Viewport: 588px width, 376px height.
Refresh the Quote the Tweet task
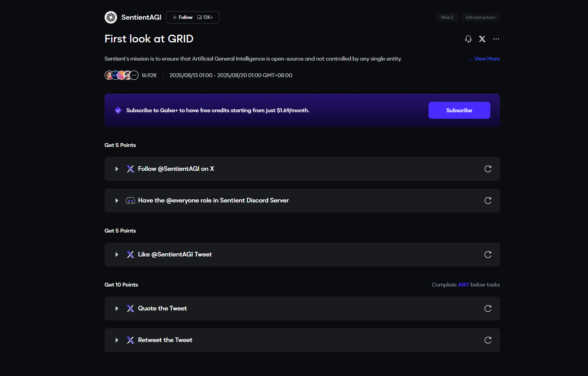(488, 309)
